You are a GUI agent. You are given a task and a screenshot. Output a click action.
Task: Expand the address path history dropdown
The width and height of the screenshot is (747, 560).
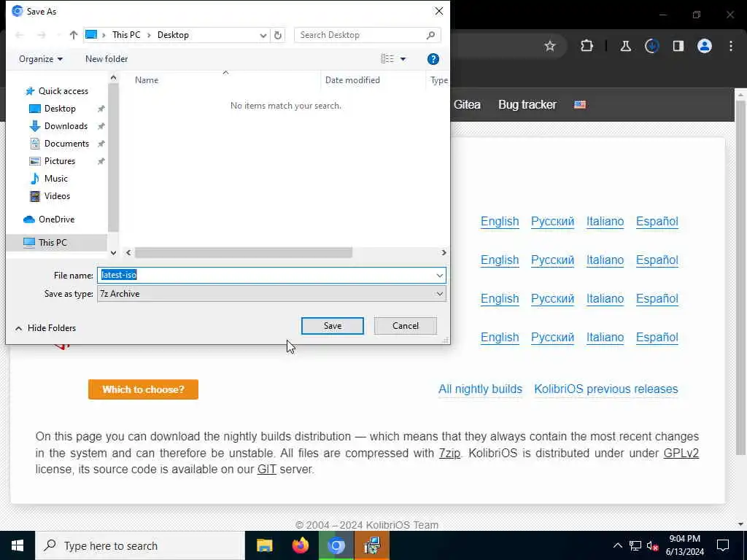263,35
